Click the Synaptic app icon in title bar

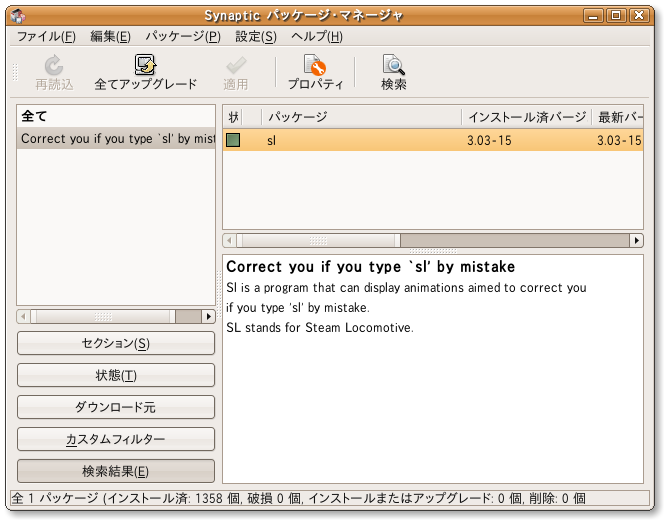click(17, 16)
